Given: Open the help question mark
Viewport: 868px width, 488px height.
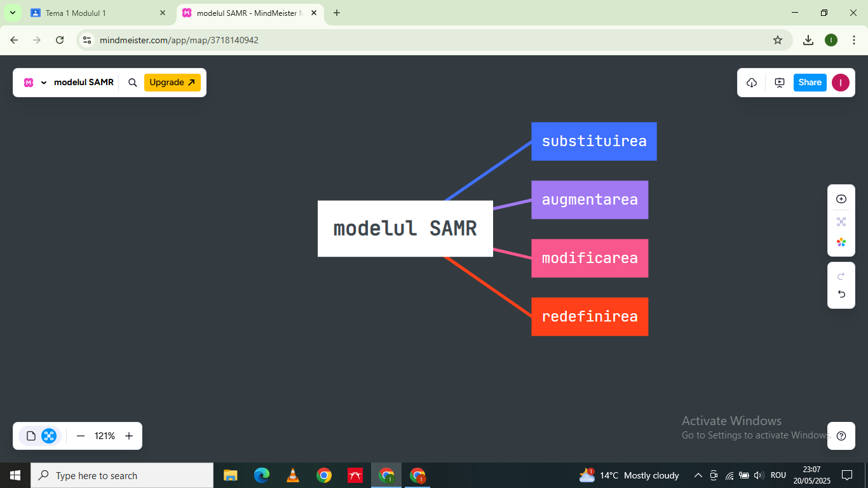Looking at the screenshot, I should point(841,436).
